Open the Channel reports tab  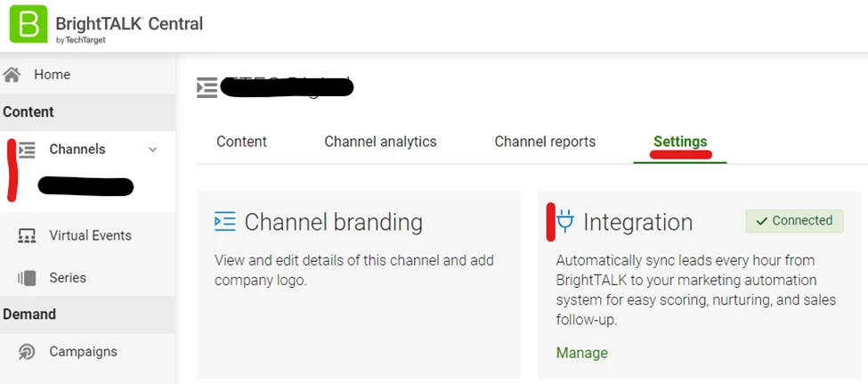tap(545, 142)
